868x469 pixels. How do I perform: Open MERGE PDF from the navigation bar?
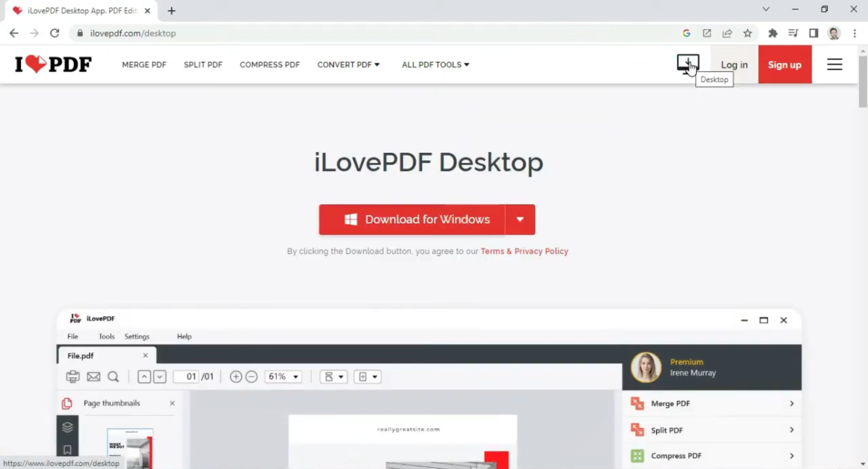coord(144,65)
